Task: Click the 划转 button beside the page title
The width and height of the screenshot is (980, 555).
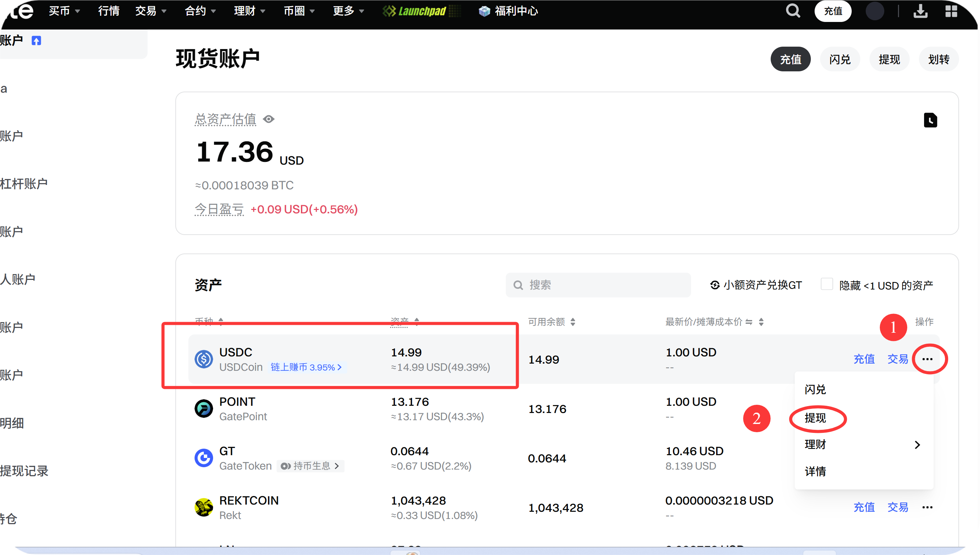Action: click(x=938, y=59)
